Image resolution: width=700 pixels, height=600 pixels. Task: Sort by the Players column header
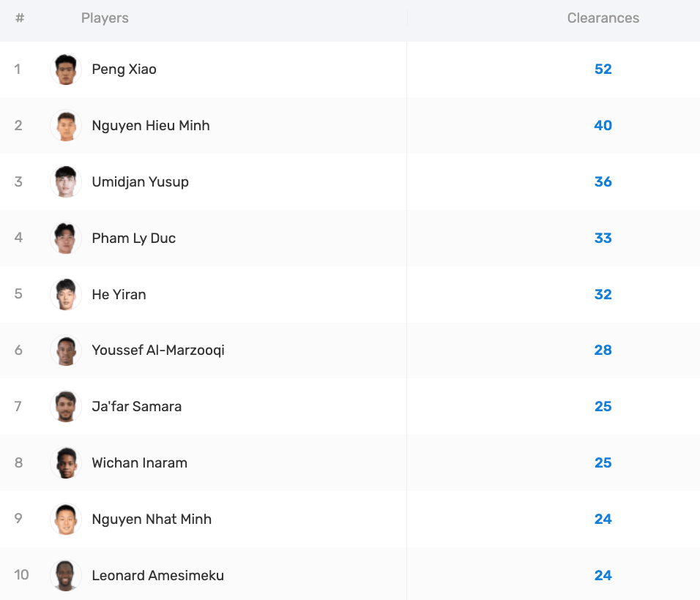click(105, 18)
